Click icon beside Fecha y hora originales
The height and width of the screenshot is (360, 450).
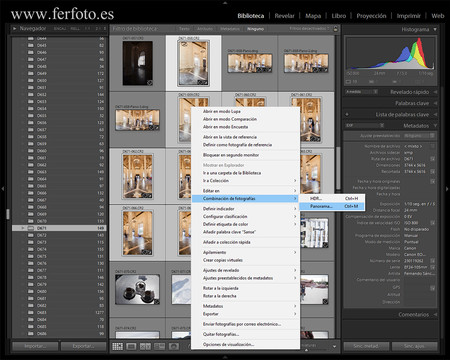(433, 181)
